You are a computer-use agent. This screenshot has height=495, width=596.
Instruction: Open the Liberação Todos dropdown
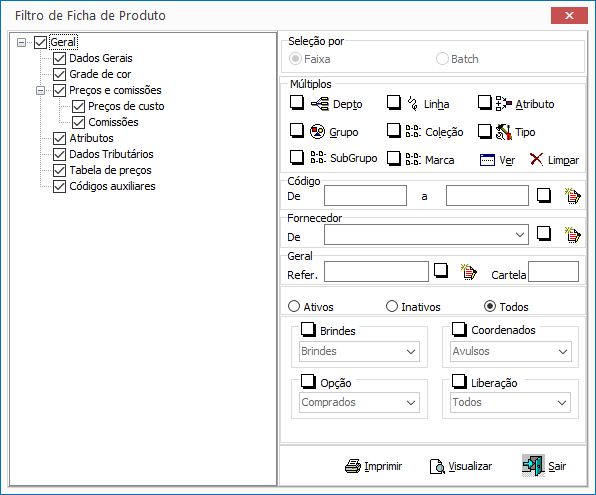510,402
